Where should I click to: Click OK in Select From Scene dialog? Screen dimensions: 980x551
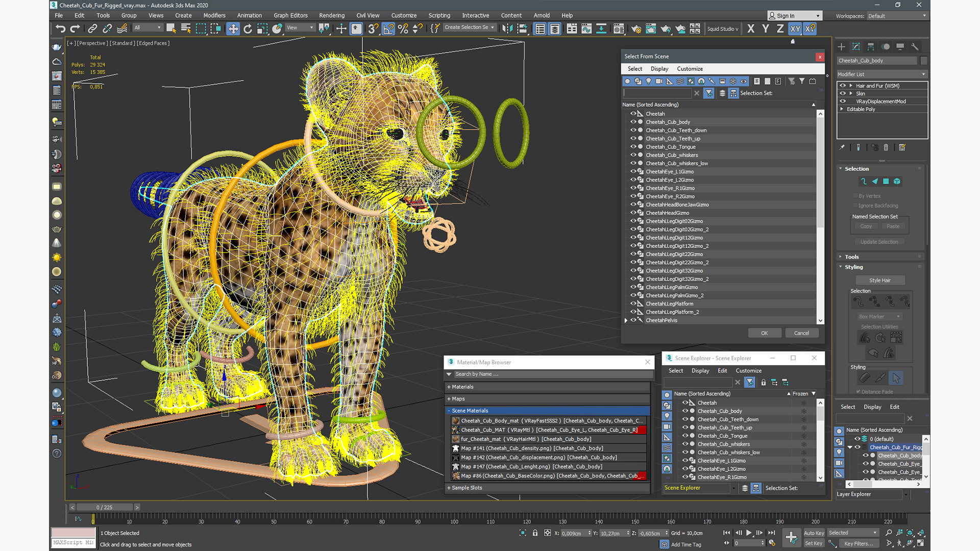pos(764,332)
